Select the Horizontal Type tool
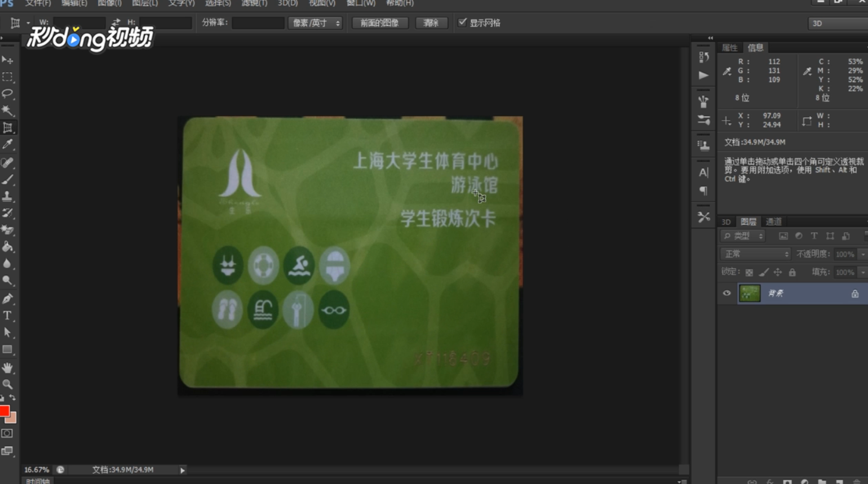The height and width of the screenshot is (484, 868). (x=7, y=316)
